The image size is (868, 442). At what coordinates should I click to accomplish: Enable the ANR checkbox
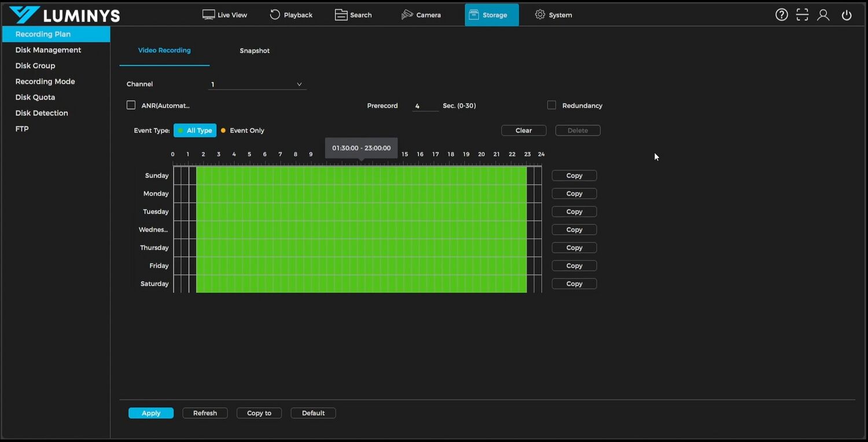click(131, 105)
